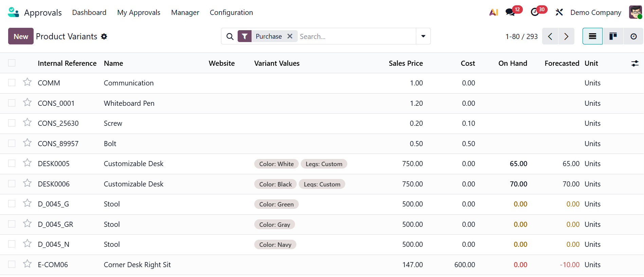
Task: Tick the select-all header checkbox
Action: click(x=12, y=63)
